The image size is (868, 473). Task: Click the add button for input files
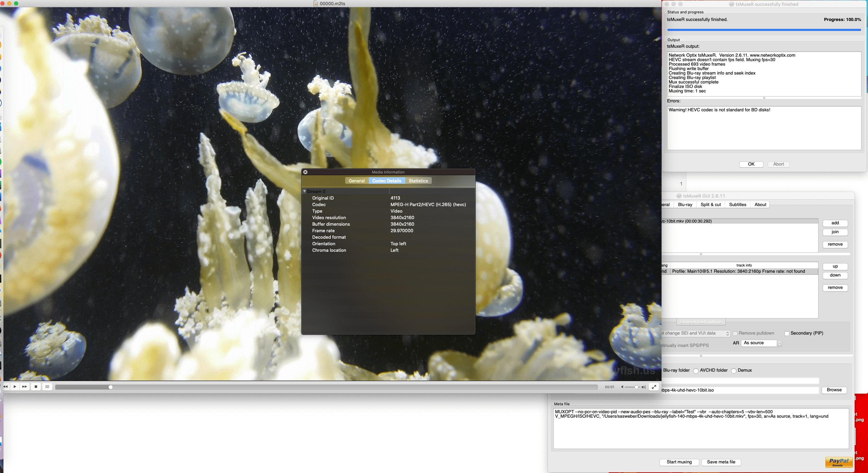point(835,223)
